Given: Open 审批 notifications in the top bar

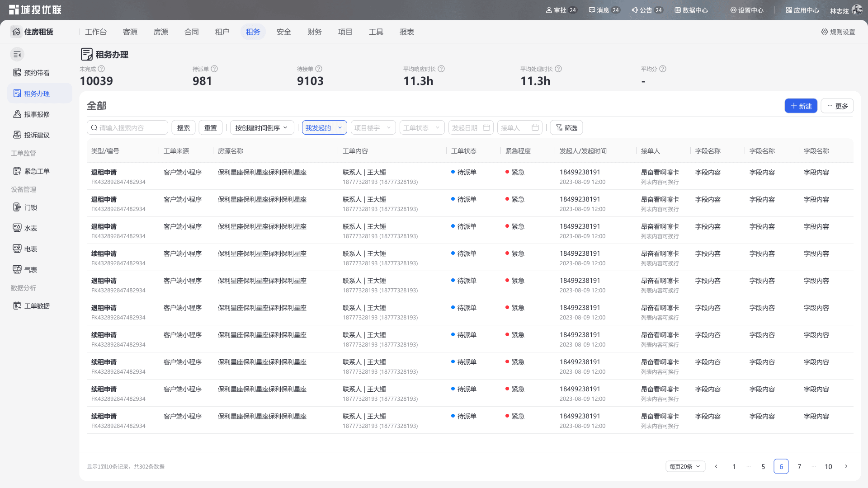Looking at the screenshot, I should pos(561,10).
